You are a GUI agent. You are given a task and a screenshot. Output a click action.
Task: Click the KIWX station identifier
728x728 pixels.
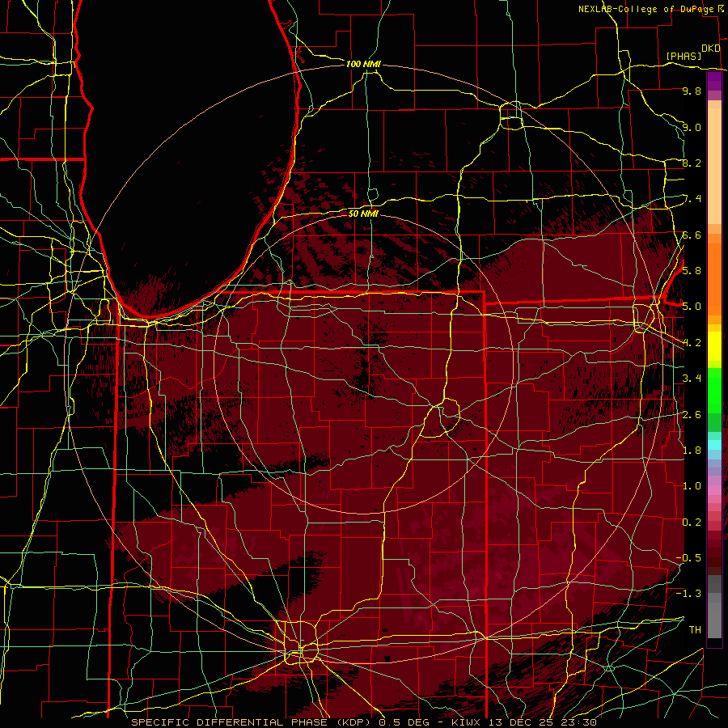pos(466,722)
